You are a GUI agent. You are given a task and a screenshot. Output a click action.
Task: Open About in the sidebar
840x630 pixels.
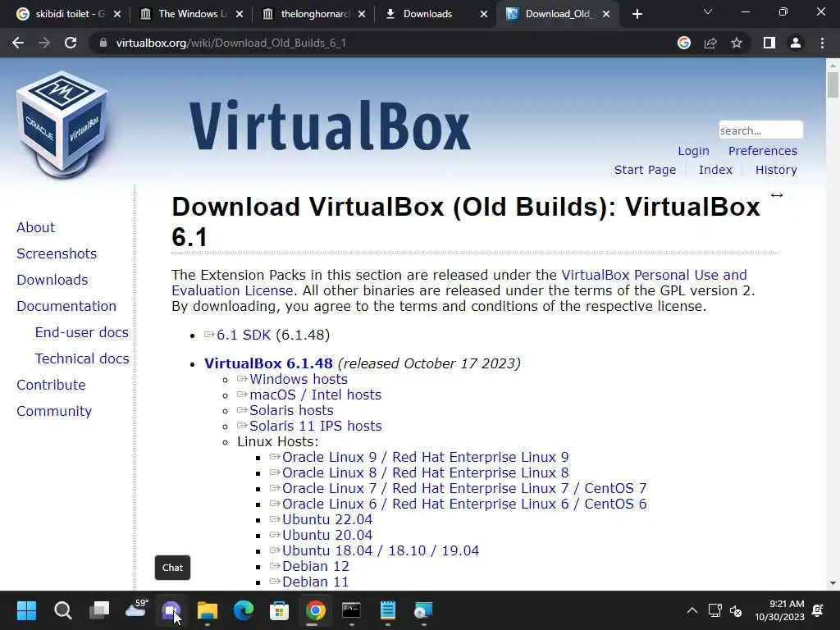(x=35, y=228)
